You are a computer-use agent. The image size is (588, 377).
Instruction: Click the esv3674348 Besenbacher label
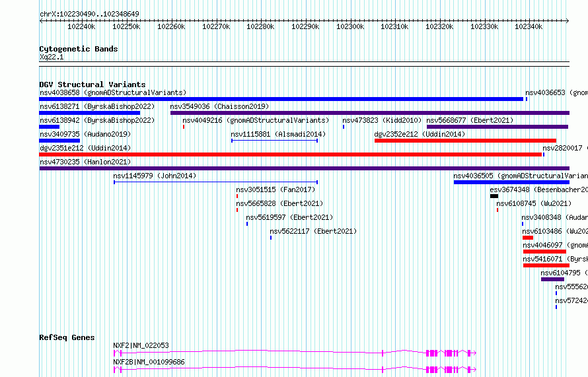(538, 189)
